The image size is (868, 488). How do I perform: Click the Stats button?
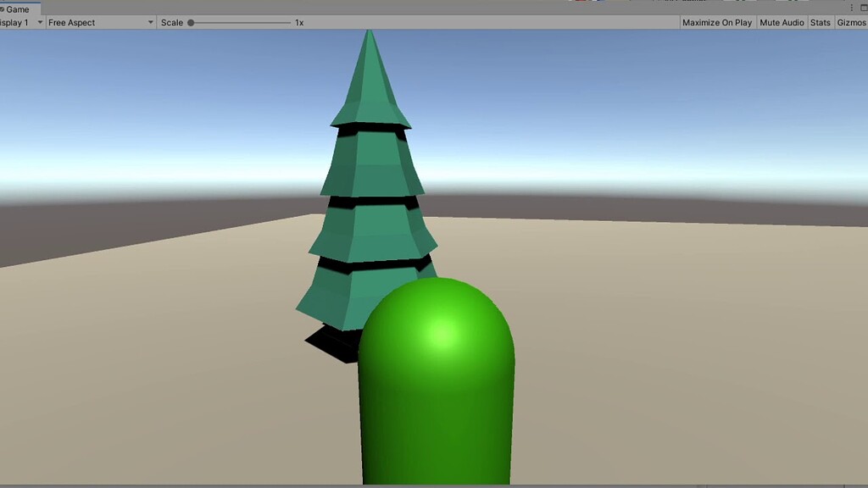coord(820,22)
